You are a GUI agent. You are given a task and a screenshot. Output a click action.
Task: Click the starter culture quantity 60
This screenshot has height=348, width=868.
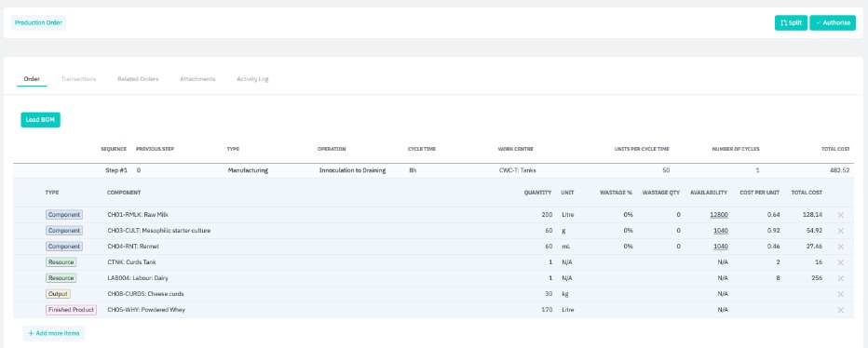point(549,231)
